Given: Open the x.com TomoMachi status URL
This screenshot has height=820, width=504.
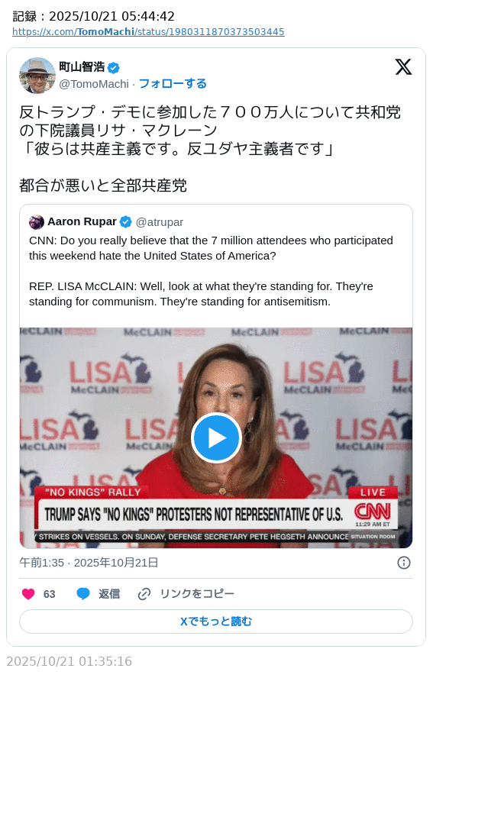Looking at the screenshot, I should click(148, 32).
